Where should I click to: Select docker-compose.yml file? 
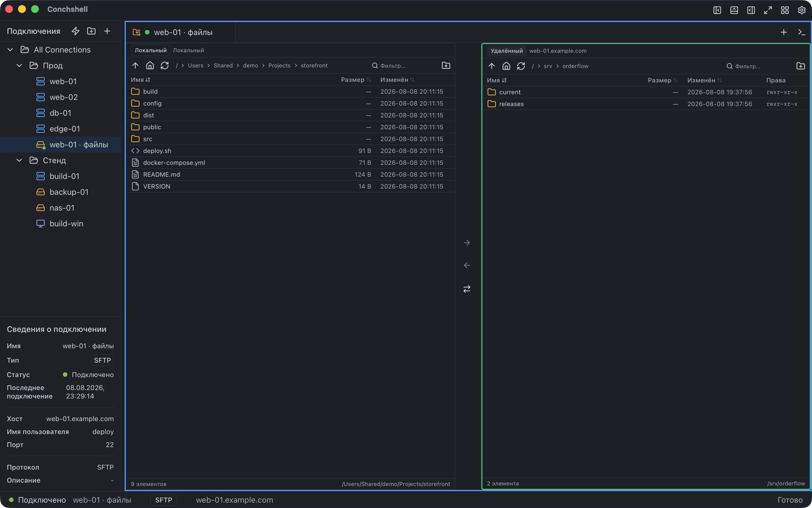point(291,163)
